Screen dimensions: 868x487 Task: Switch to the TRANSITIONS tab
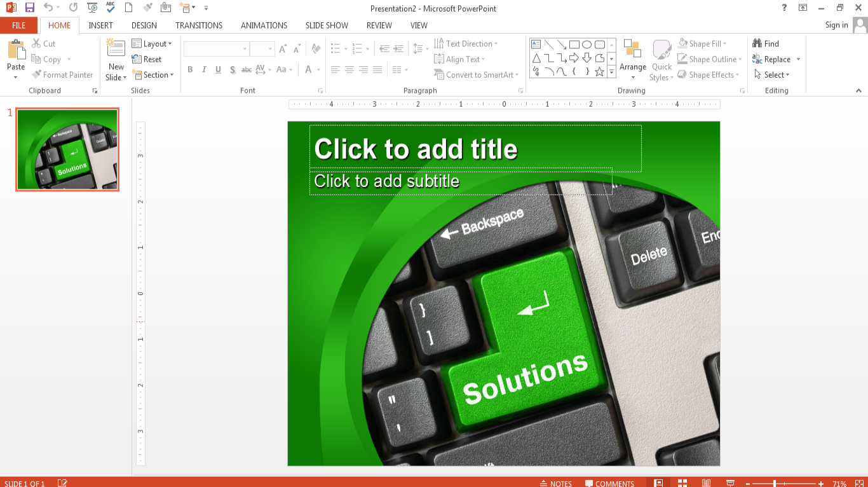(x=199, y=25)
